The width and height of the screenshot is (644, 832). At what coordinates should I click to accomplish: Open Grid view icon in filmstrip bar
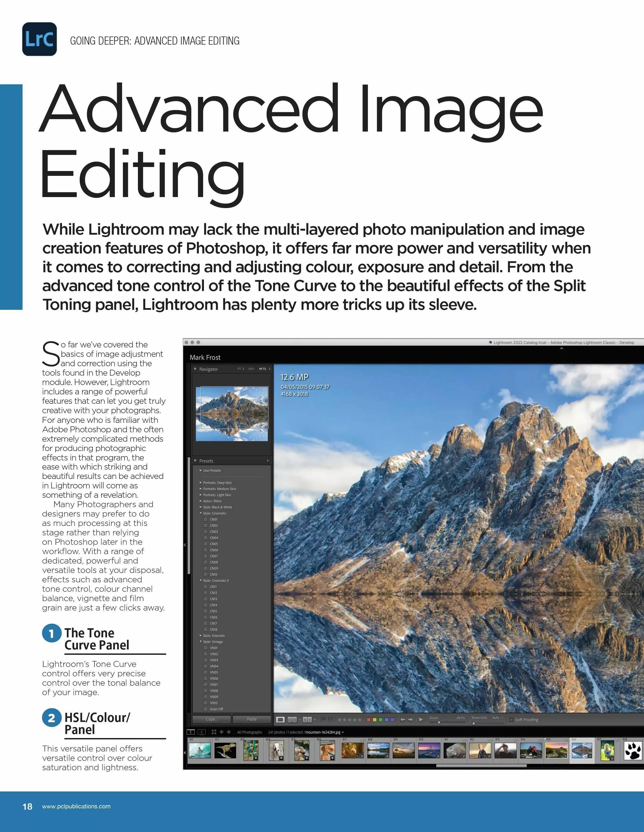point(214,732)
